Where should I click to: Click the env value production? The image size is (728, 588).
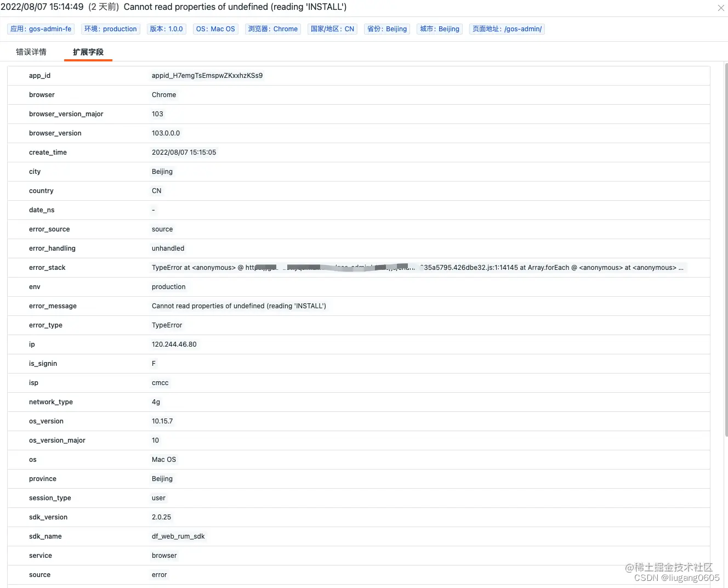click(168, 287)
